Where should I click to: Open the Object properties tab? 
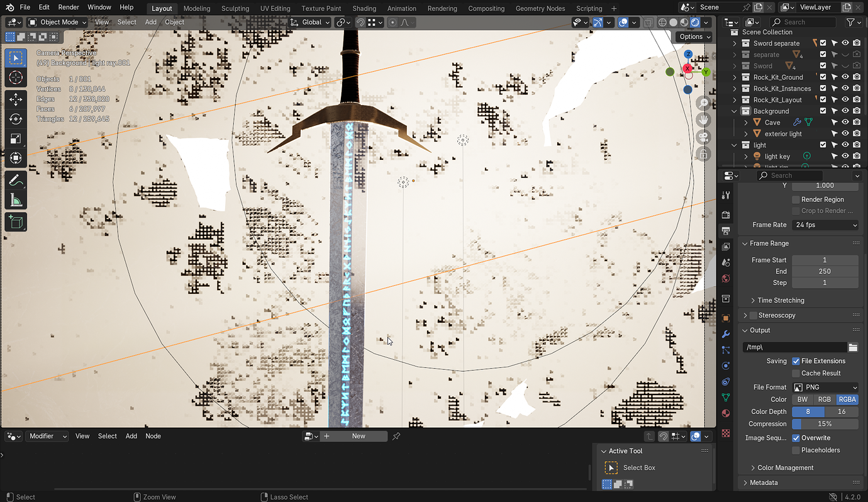coord(726,318)
